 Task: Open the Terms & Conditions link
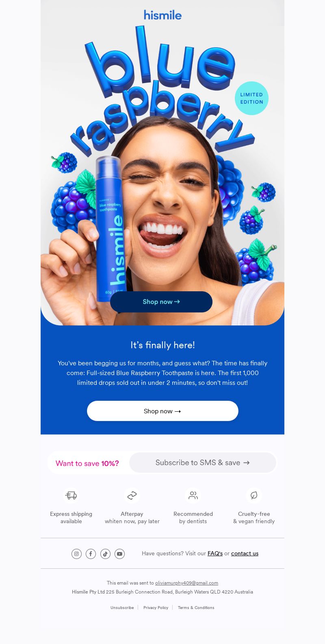click(x=196, y=607)
